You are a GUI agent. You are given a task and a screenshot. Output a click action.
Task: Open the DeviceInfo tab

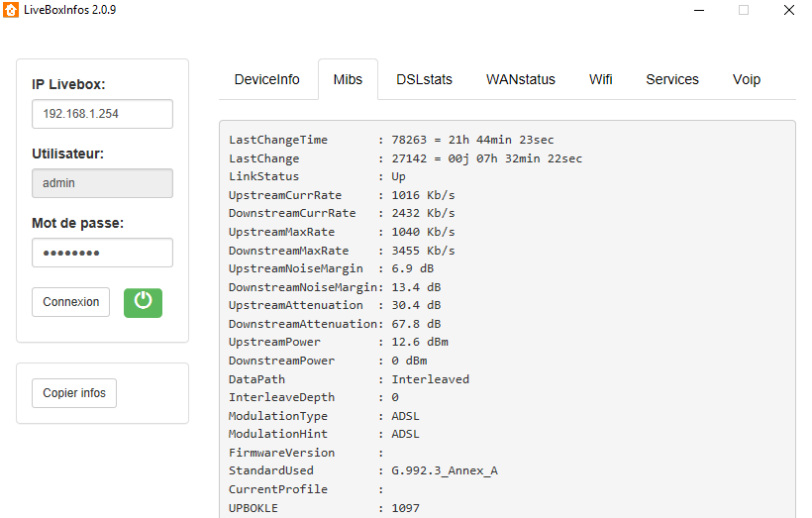pos(266,79)
